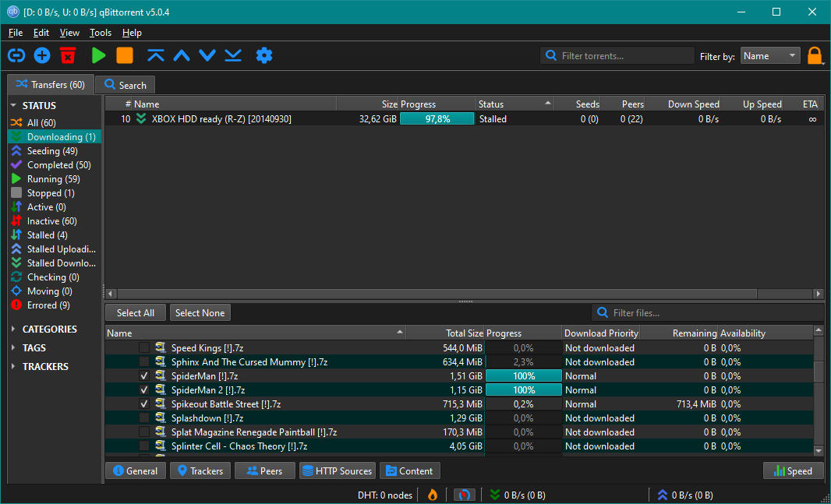Uncheck the SpiderMan [!].7z checkbox
This screenshot has width=831, height=504.
143,376
